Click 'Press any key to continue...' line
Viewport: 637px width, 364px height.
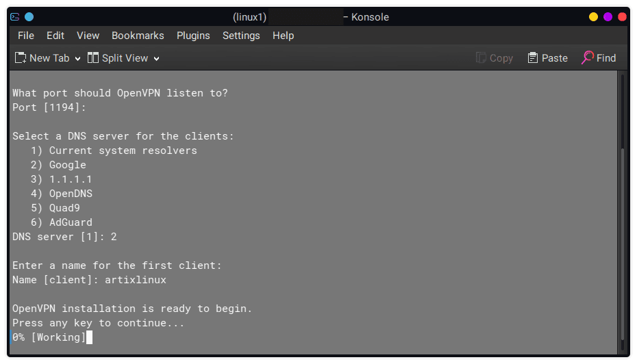pos(99,323)
